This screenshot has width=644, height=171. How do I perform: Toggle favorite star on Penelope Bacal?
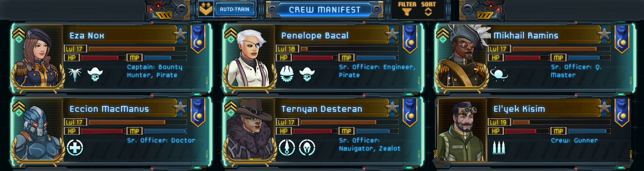(x=392, y=35)
